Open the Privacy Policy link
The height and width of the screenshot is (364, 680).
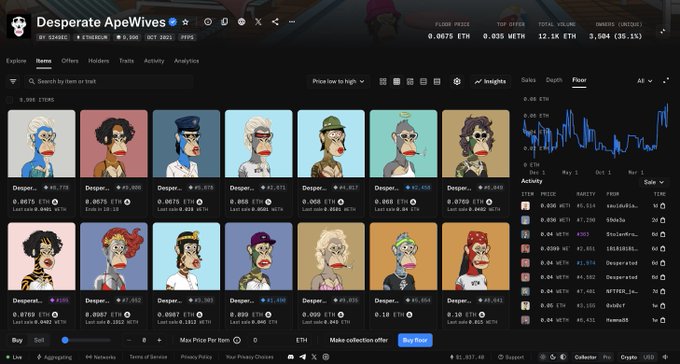point(196,357)
